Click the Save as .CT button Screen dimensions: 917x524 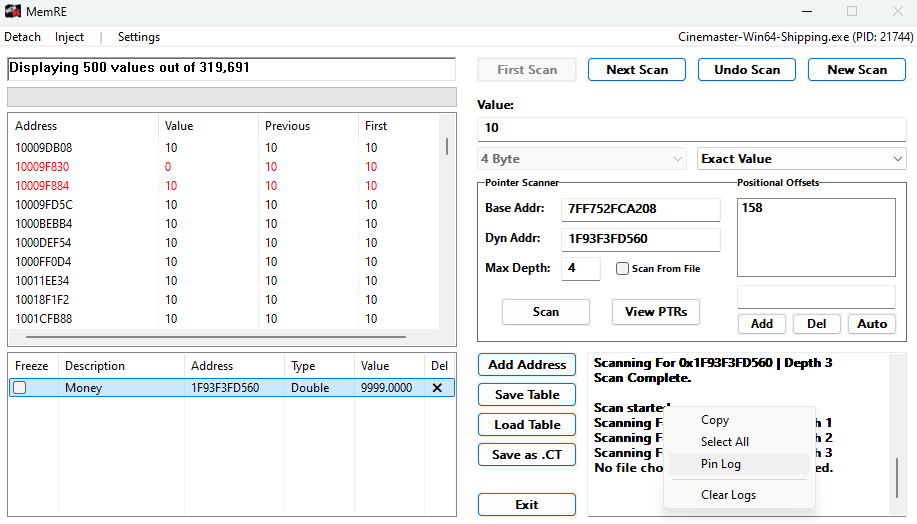pyautogui.click(x=527, y=455)
